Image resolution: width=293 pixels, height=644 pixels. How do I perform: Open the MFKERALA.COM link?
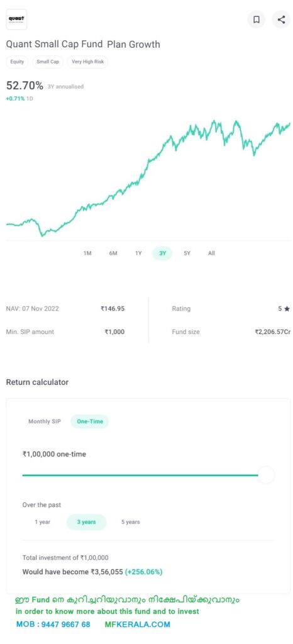coord(138,625)
